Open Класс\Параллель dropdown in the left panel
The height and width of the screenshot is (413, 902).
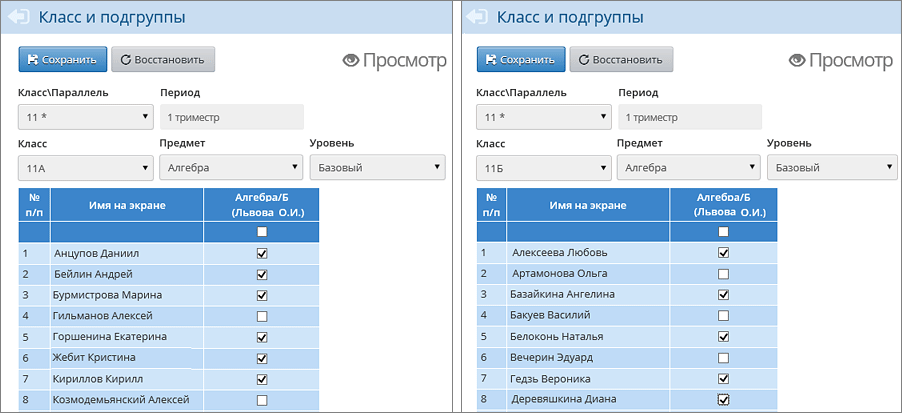coord(86,117)
